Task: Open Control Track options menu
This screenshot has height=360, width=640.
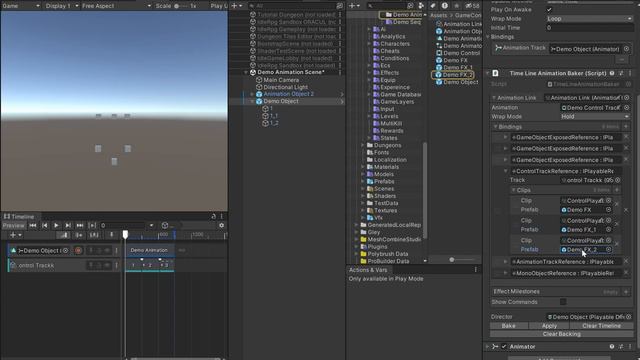Action: pyautogui.click(x=116, y=265)
